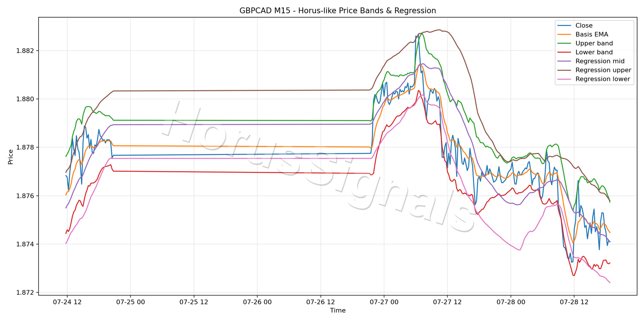Viewport: 644px width, 322px height.
Task: Click x-axis tick label '07-26 00'
Action: click(257, 302)
